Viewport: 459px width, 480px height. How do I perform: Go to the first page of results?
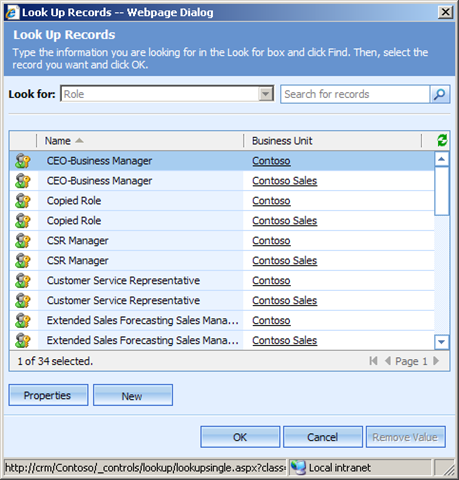(x=373, y=361)
